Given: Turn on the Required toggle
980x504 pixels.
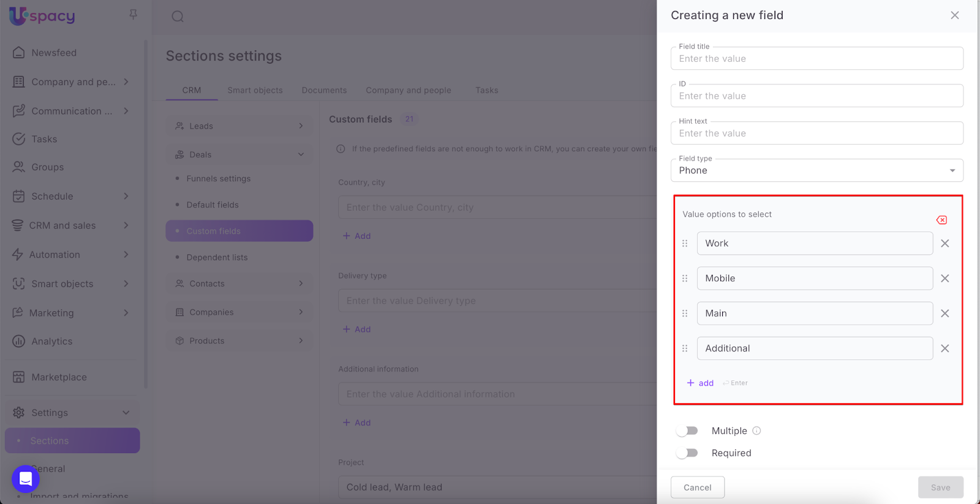Looking at the screenshot, I should point(687,453).
